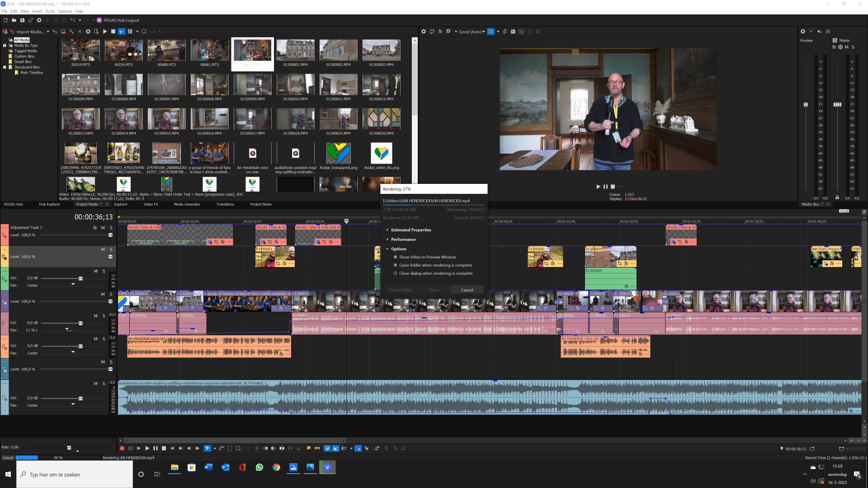Toggle the Automatic Crossfades icon
868x488 pixels.
[336, 449]
